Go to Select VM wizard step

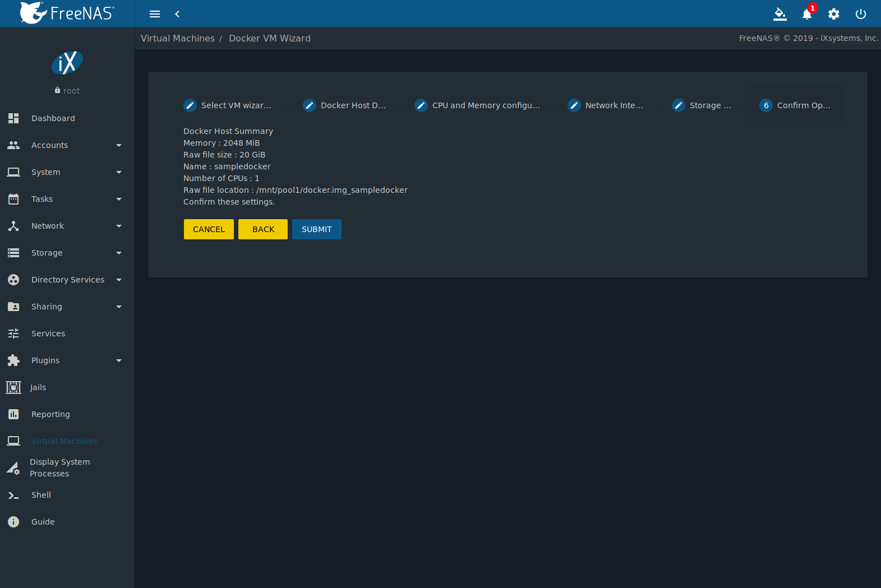click(x=228, y=105)
